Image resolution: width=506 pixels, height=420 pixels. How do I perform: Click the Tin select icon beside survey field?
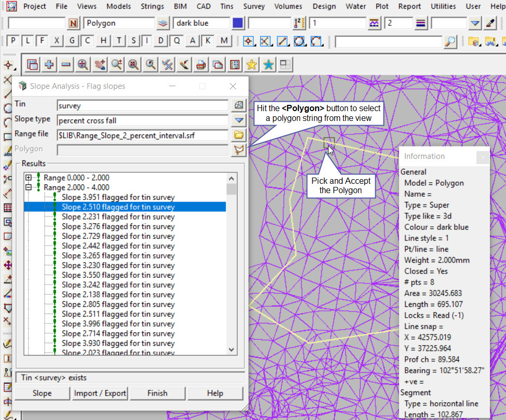click(x=239, y=105)
